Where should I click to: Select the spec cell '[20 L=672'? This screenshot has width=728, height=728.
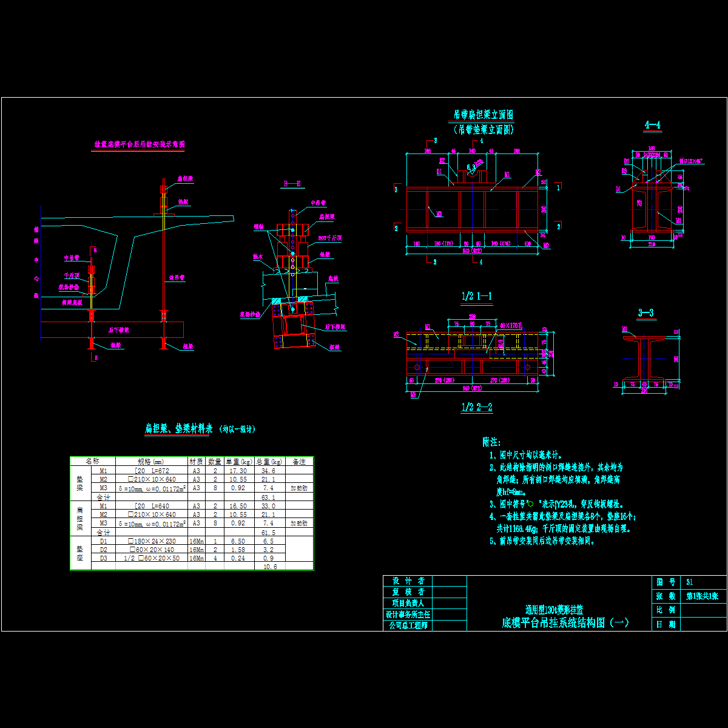click(151, 471)
